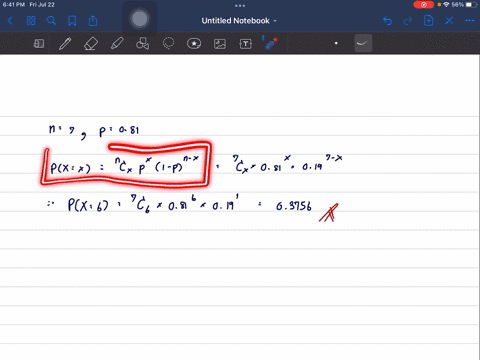Viewport: 480px width, 360px height.
Task: Tap the red screen recording indicator
Action: (x=423, y=5)
